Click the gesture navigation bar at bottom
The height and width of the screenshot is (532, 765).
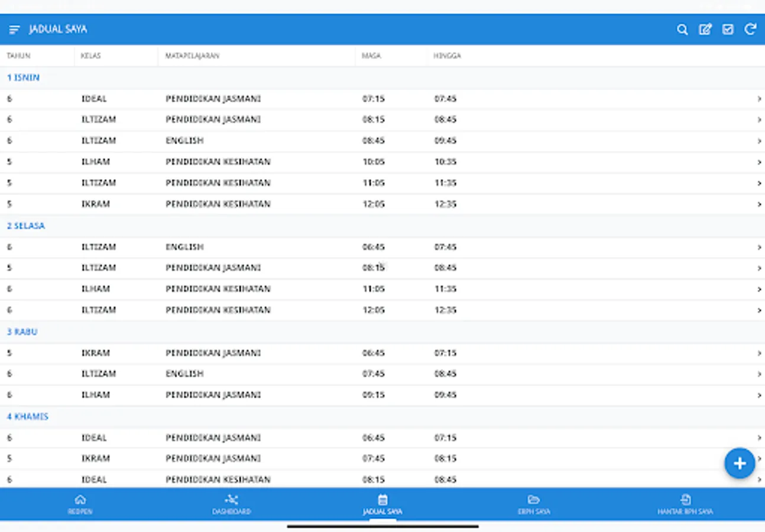pos(382,525)
